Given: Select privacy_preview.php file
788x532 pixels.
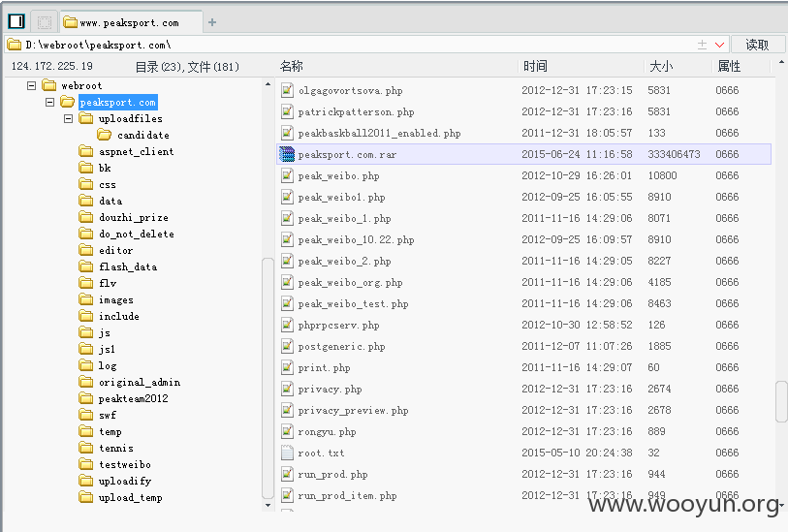Looking at the screenshot, I should click(x=353, y=411).
